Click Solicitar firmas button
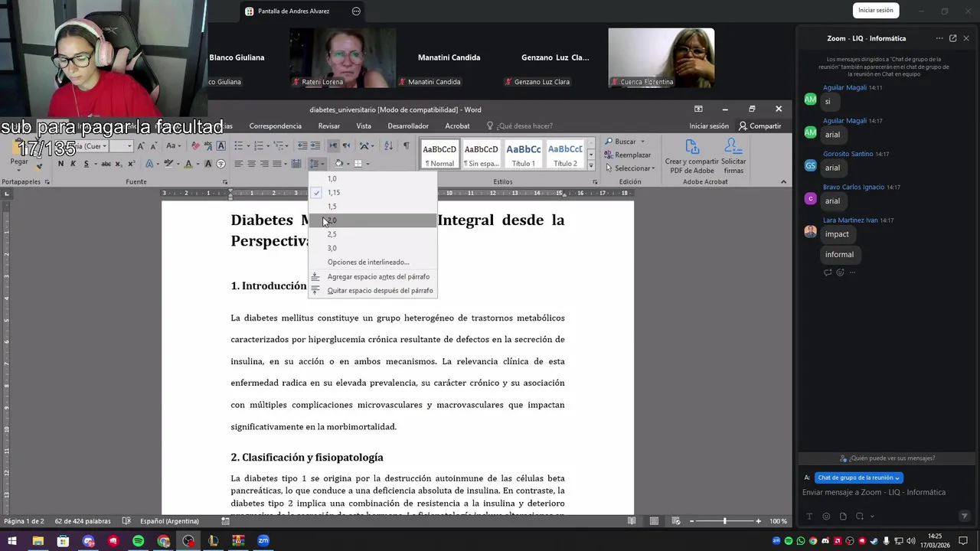 click(733, 155)
